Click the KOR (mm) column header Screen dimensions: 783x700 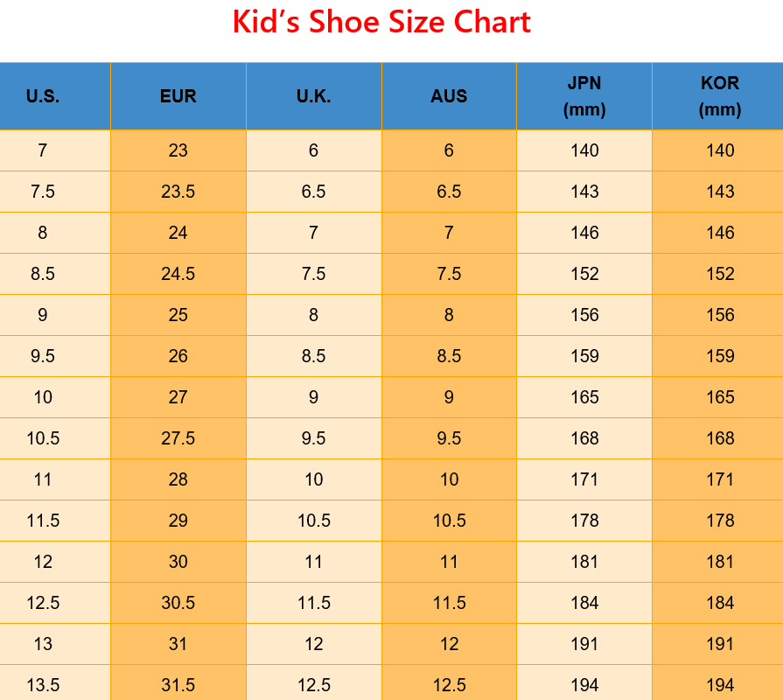coord(720,96)
